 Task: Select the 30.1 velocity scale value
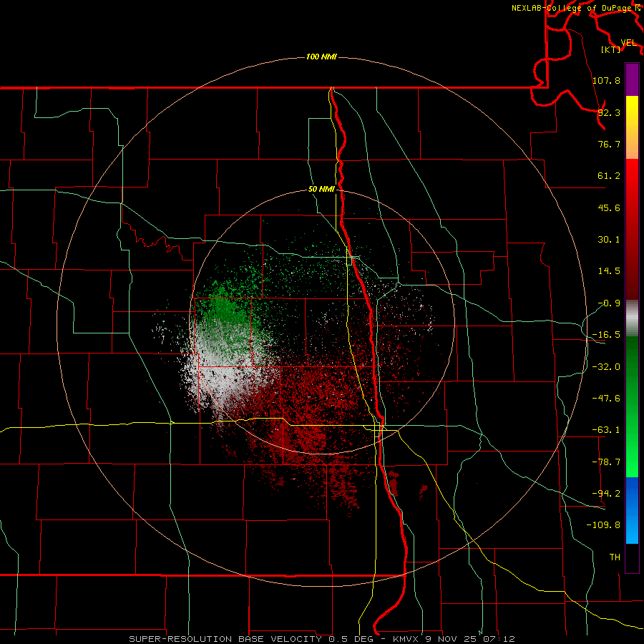coord(609,240)
